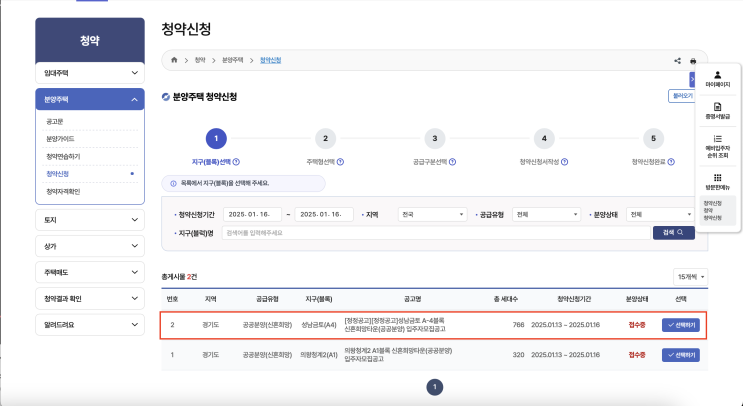This screenshot has height=406, width=743.
Task: Click the 불러오기 button
Action: [x=682, y=96]
